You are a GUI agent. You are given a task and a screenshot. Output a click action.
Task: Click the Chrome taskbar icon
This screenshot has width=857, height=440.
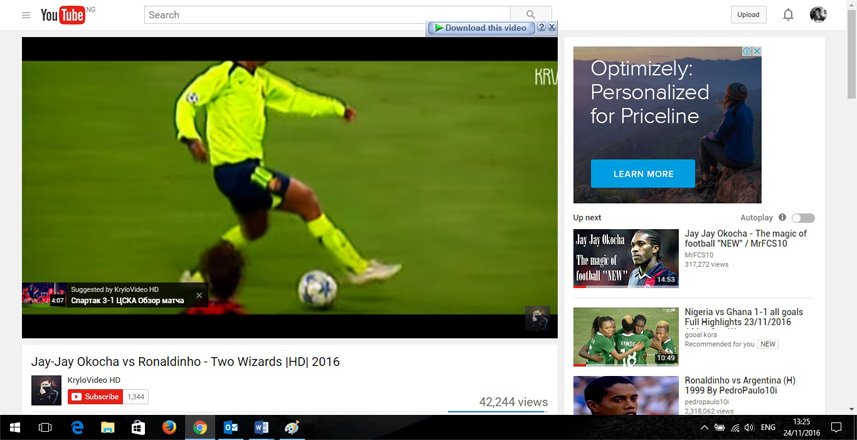coord(200,427)
